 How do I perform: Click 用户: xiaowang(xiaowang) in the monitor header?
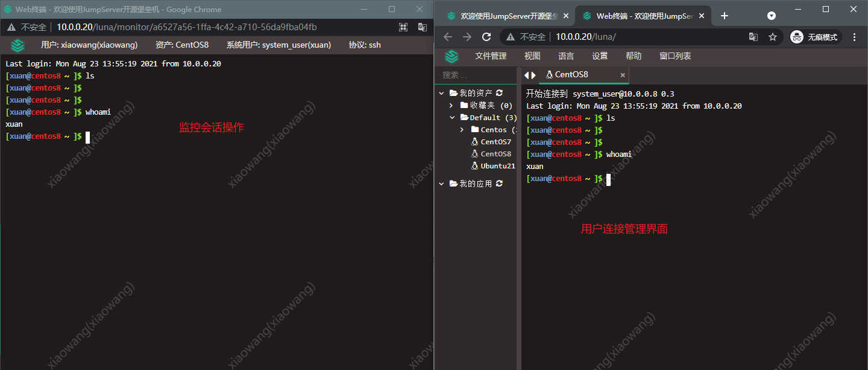(x=89, y=45)
